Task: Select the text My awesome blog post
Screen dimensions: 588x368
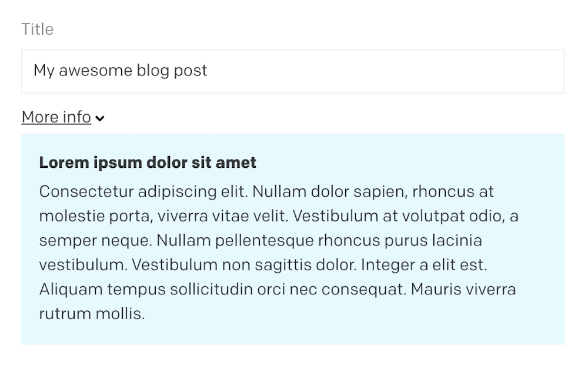Action: click(121, 71)
